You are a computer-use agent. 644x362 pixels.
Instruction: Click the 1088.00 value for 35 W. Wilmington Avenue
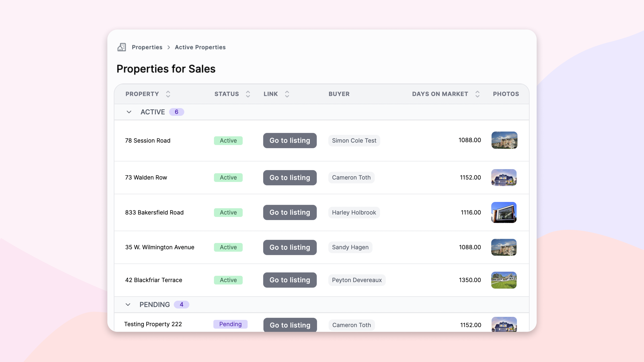click(x=470, y=247)
